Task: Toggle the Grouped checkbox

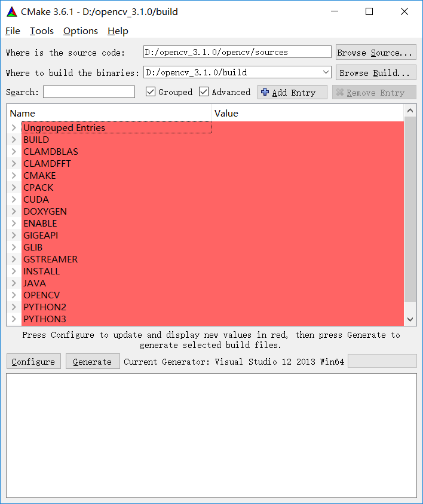Action: click(151, 92)
